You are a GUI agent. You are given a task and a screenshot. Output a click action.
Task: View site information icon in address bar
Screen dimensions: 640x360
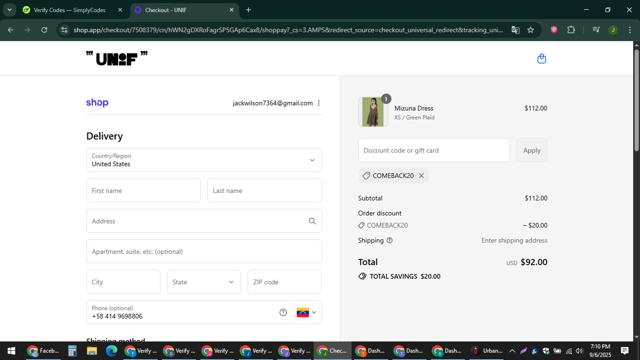(64, 30)
